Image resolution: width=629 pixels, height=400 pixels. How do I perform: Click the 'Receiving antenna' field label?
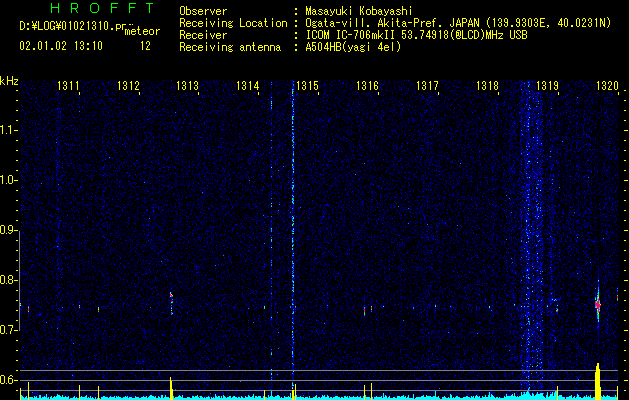point(230,47)
